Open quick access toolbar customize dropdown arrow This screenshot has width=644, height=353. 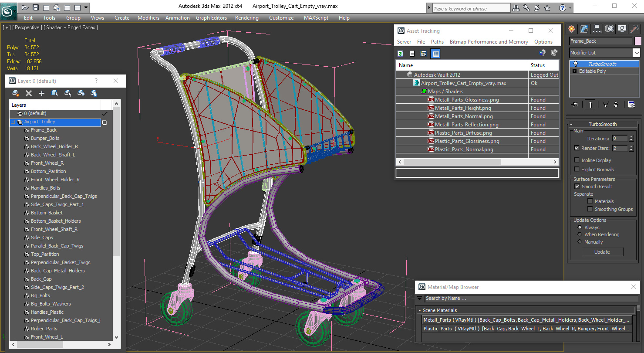point(86,7)
